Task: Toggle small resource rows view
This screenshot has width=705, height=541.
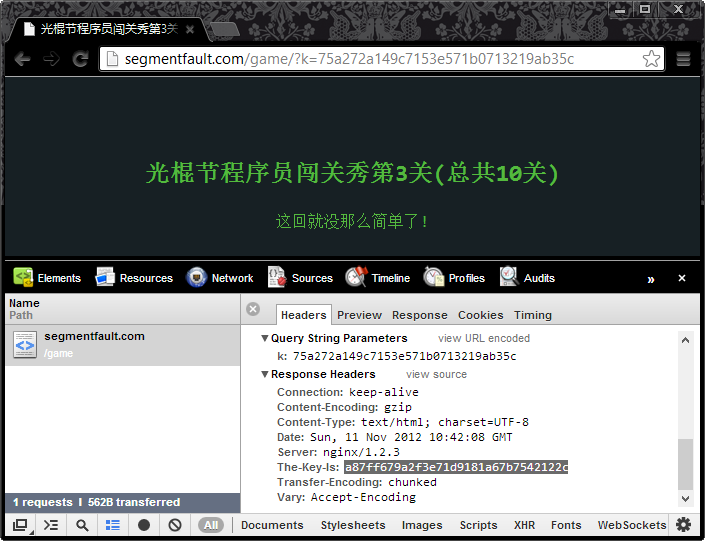Action: (x=113, y=525)
